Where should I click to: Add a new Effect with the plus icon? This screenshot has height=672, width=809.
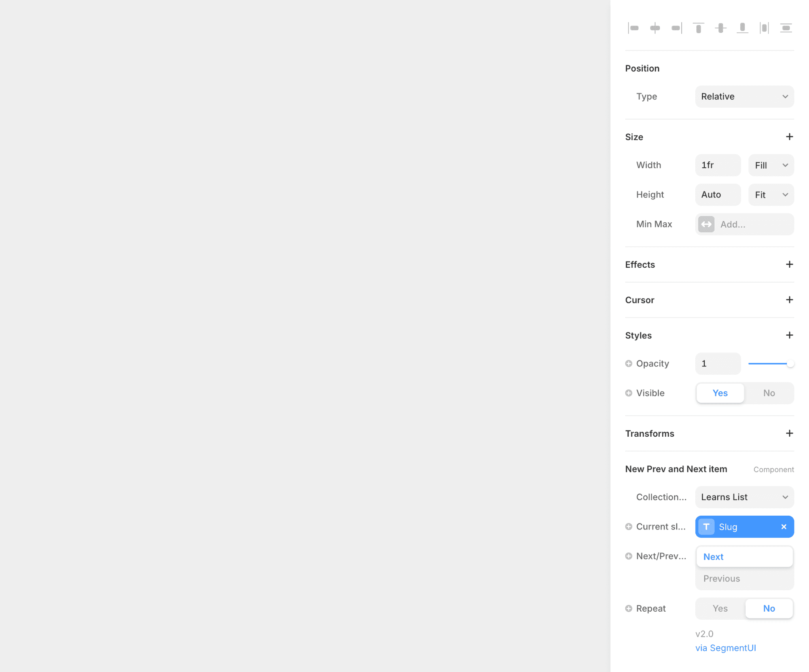coord(789,264)
